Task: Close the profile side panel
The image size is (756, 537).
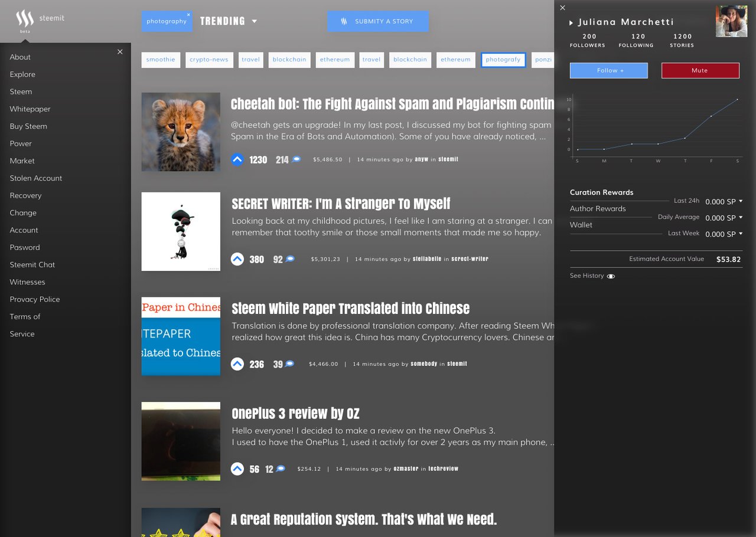Action: point(562,8)
